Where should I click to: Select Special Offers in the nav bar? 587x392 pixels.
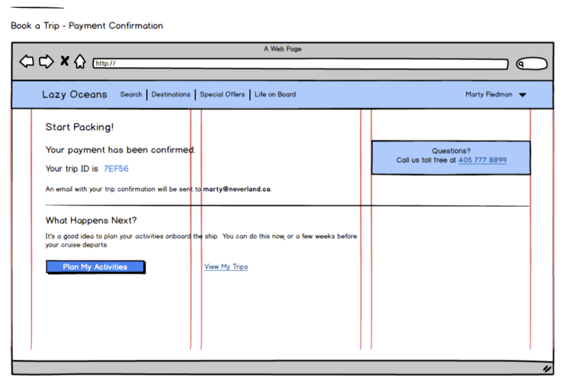pyautogui.click(x=222, y=95)
